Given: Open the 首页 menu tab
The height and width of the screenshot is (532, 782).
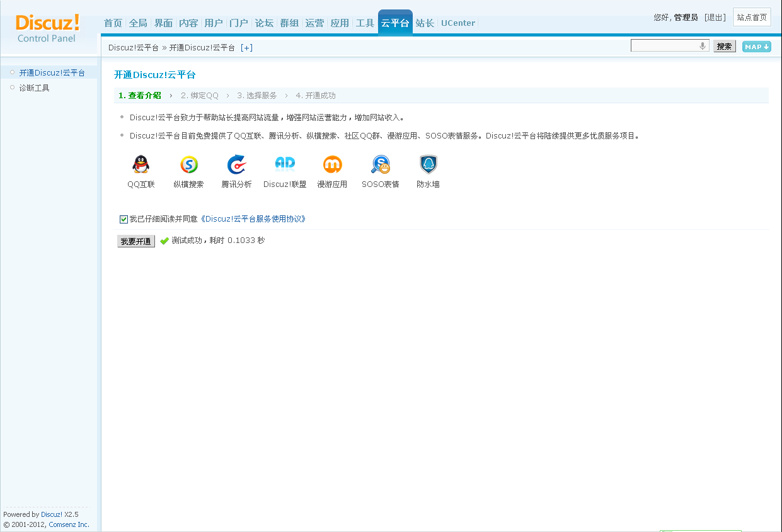Looking at the screenshot, I should [x=113, y=23].
